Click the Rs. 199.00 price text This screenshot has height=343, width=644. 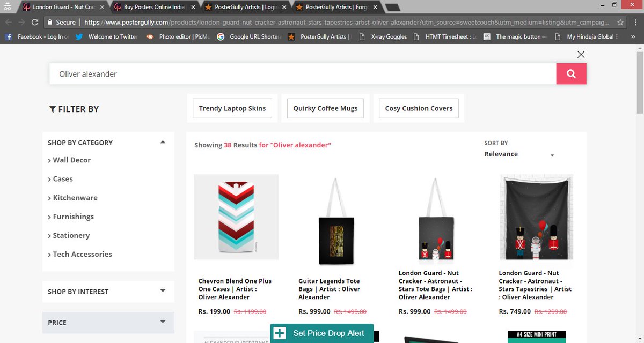click(x=214, y=311)
